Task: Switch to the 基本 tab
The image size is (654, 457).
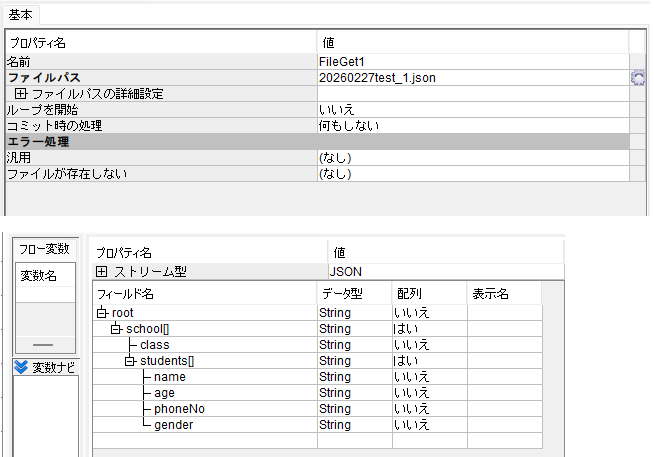Action: pyautogui.click(x=21, y=14)
